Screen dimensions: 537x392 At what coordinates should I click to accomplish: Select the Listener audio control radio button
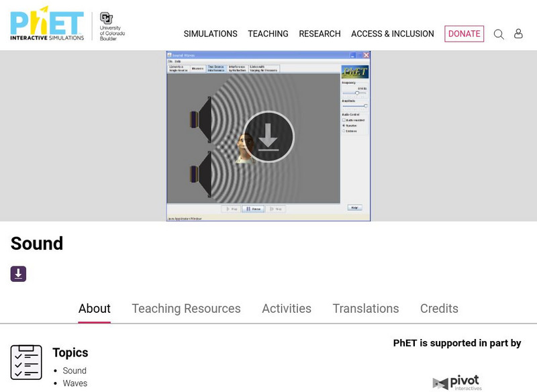344,132
